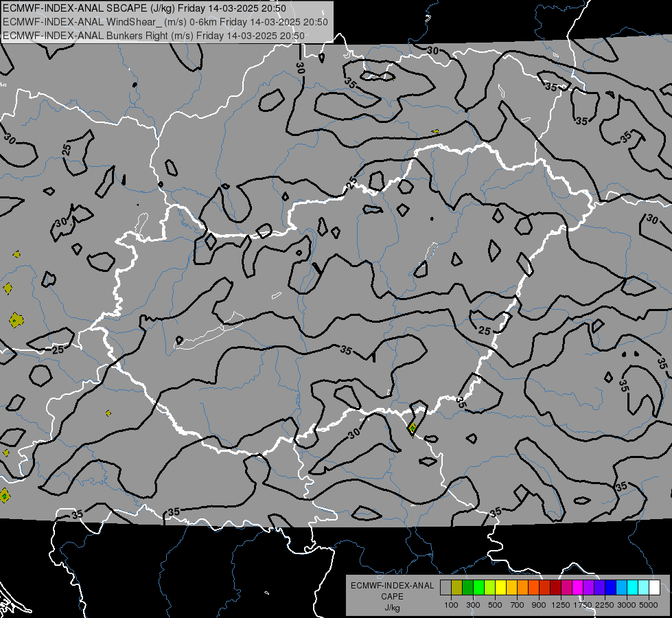
Task: Click the 700 legend value
Action: [x=518, y=605]
